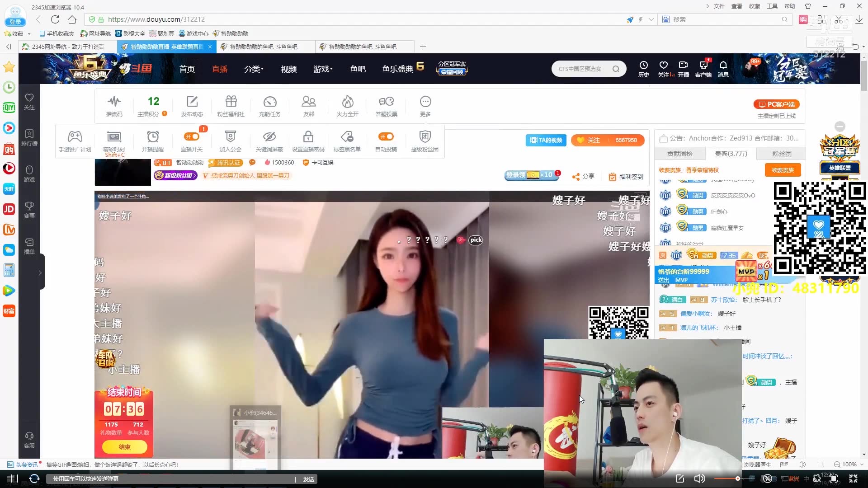Toggle player webpage-fullscreen mode
The image size is (868, 488).
834,479
